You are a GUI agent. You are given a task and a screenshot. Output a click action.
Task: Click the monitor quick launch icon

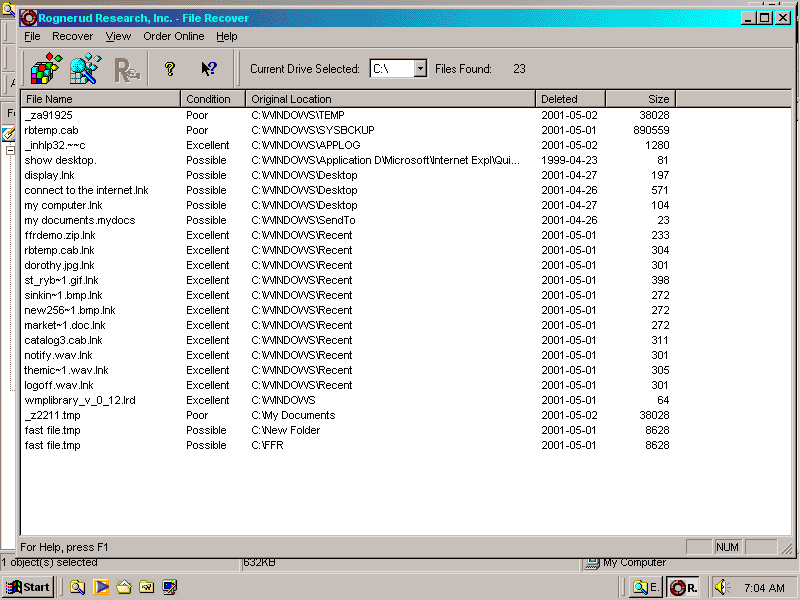point(170,587)
